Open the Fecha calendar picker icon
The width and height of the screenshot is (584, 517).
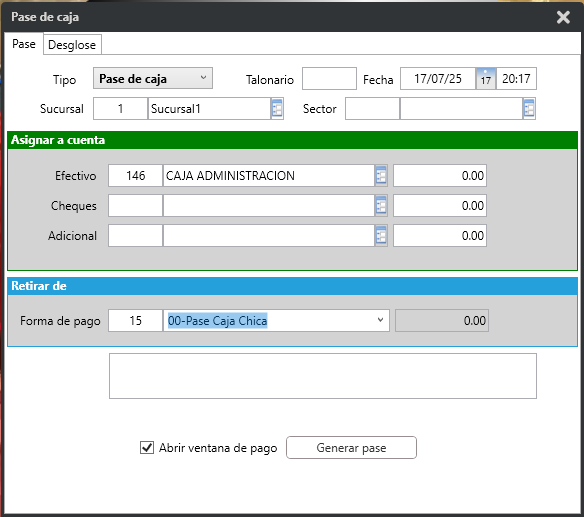coord(486,79)
